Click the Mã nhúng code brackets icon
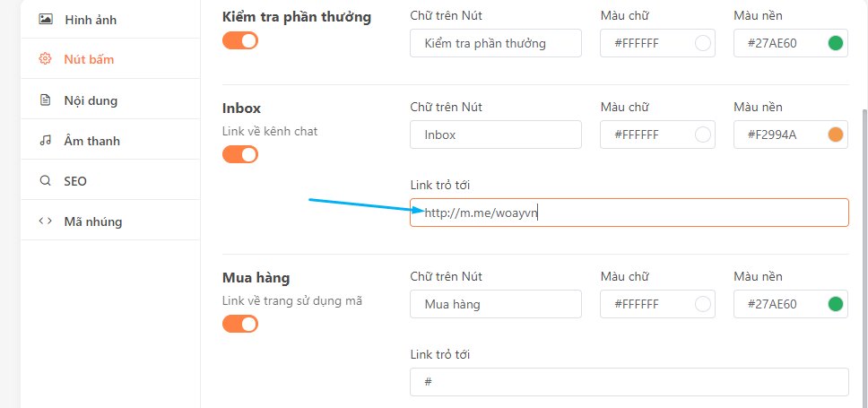The height and width of the screenshot is (408, 868). pos(46,221)
